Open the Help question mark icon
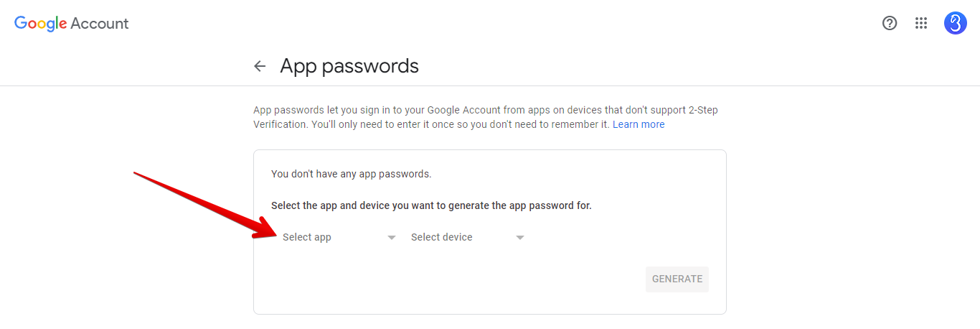This screenshot has height=329, width=980. tap(890, 23)
